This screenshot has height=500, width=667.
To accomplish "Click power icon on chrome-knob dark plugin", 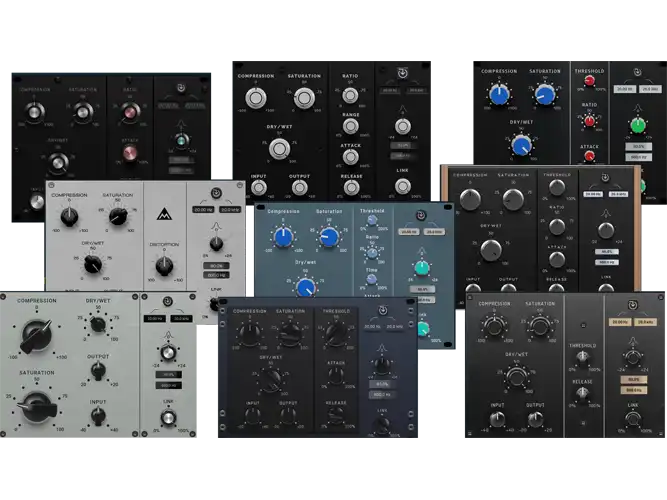I will tap(181, 88).
